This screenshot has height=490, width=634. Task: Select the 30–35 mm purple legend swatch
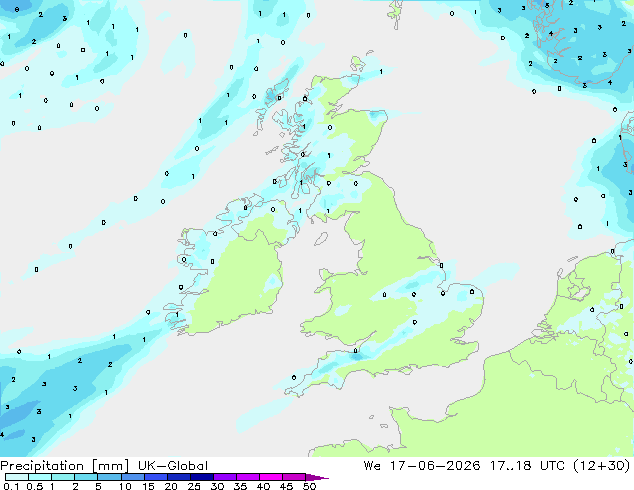click(224, 477)
